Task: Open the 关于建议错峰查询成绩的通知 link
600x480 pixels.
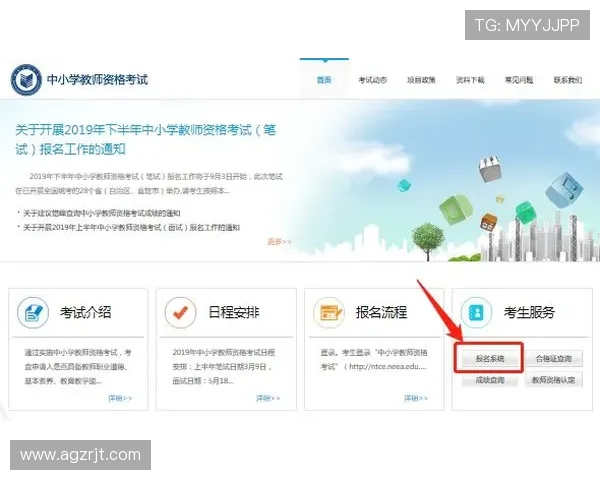Action: point(101,213)
